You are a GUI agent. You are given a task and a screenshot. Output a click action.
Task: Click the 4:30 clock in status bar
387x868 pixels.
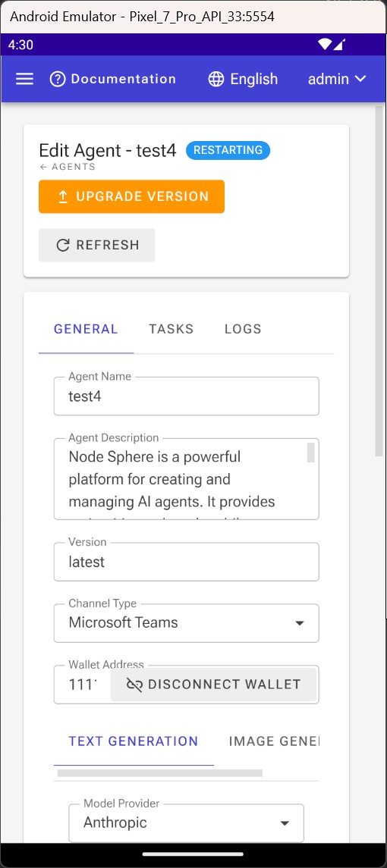click(x=20, y=45)
